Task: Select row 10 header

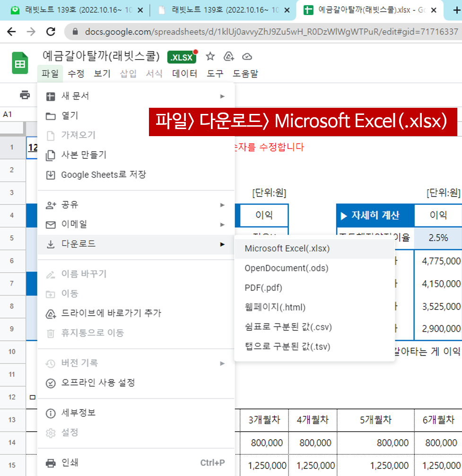Action: coord(12,352)
